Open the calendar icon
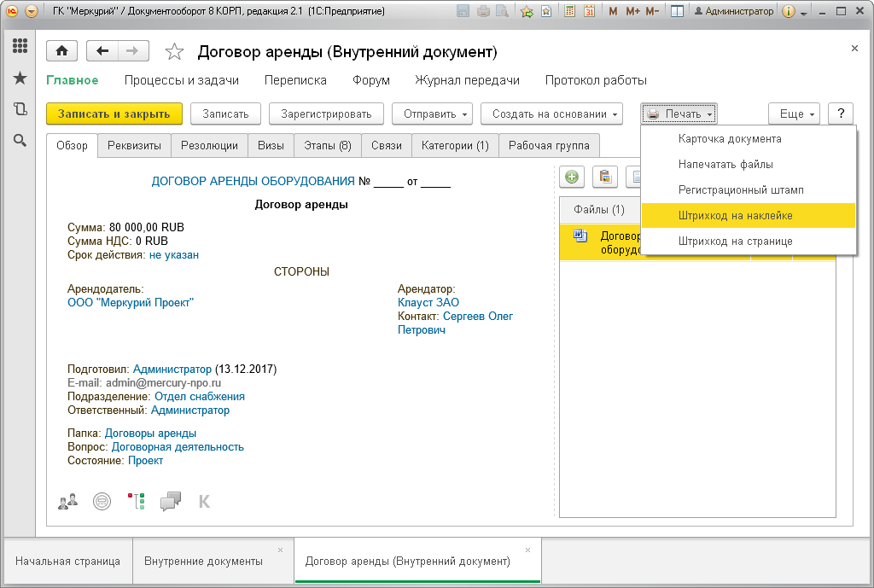874x588 pixels. [589, 11]
